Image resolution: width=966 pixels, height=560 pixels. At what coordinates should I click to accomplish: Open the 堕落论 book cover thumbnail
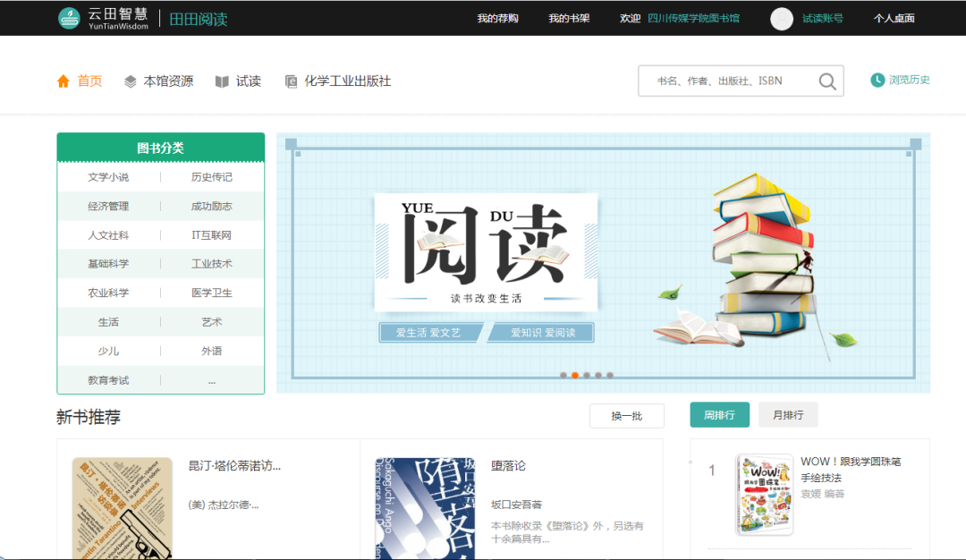coord(425,508)
